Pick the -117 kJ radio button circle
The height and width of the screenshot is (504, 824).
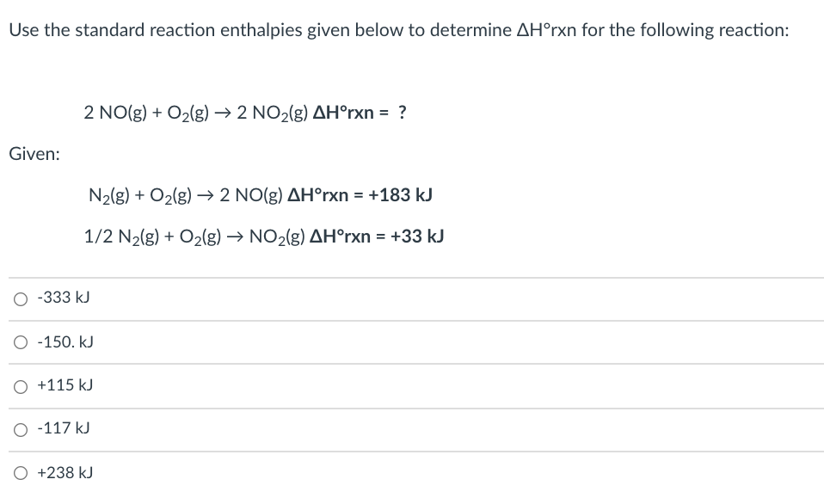21,430
